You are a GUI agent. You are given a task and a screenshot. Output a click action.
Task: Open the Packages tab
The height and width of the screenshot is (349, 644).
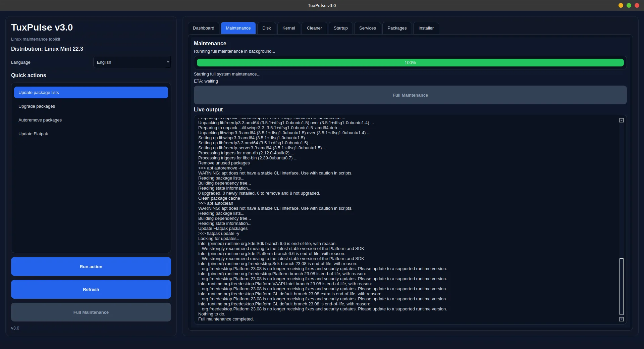point(397,28)
